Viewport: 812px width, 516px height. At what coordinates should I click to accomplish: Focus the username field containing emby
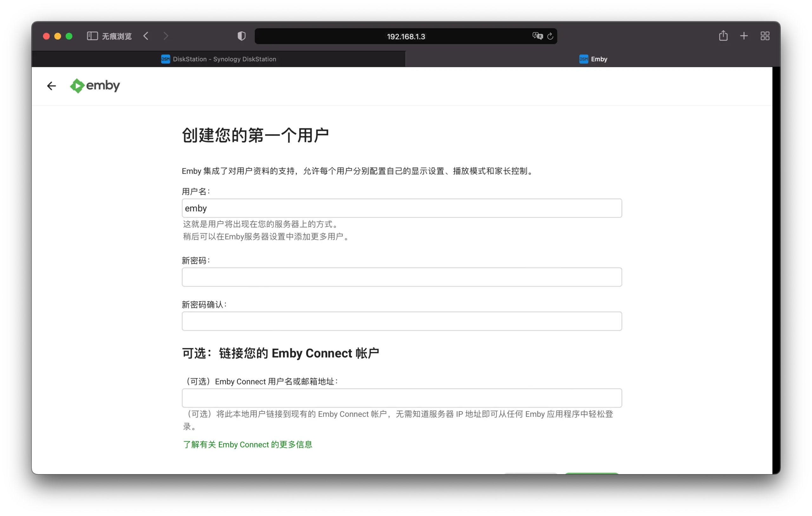pyautogui.click(x=402, y=208)
